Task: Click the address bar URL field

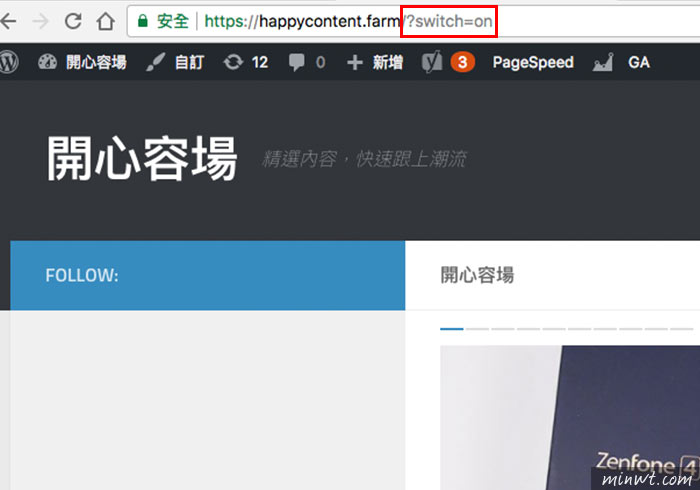Action: click(x=413, y=21)
